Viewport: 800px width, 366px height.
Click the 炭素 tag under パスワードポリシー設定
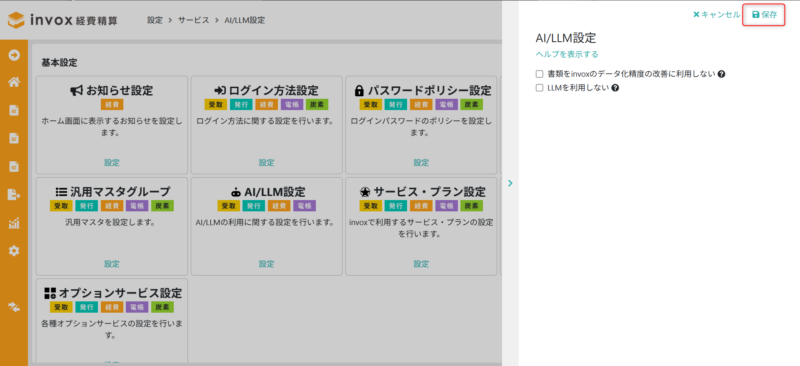[472, 105]
